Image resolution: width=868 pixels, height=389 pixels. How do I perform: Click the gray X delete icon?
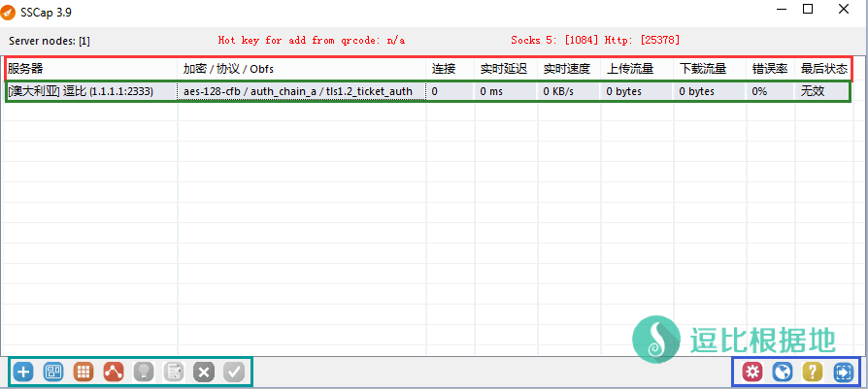[203, 372]
